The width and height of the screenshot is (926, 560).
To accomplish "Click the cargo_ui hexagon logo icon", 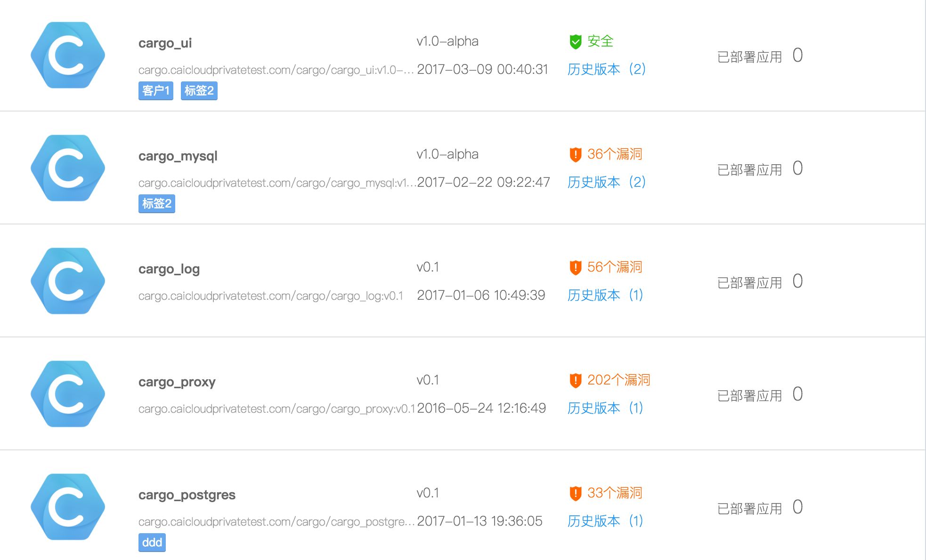I will click(x=68, y=55).
